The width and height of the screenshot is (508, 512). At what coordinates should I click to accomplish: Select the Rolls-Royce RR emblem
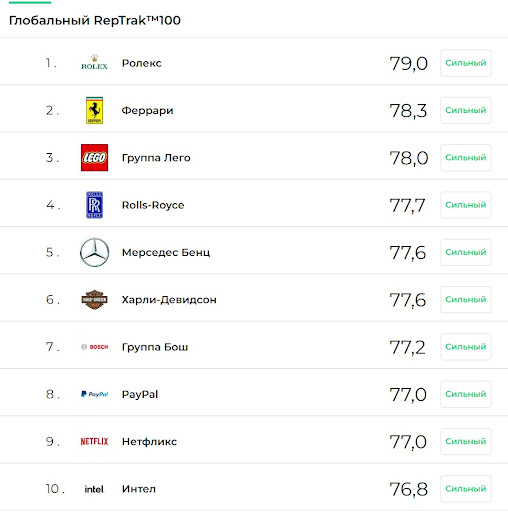click(94, 205)
